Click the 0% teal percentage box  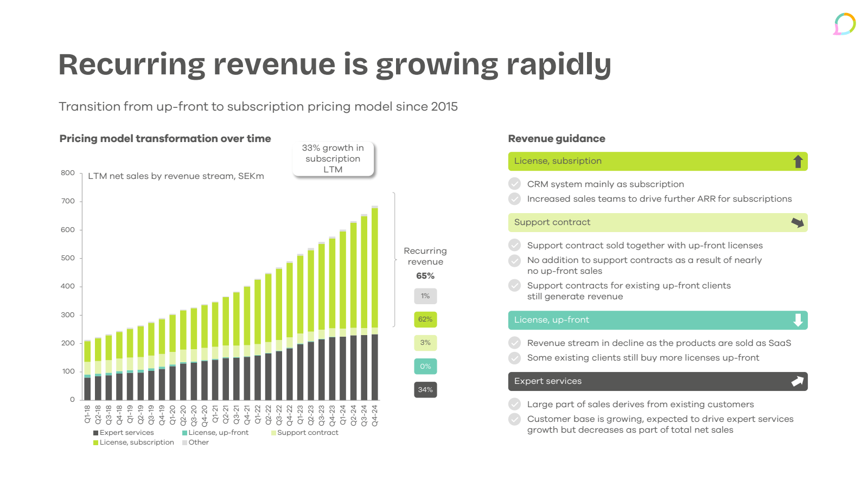coord(425,367)
